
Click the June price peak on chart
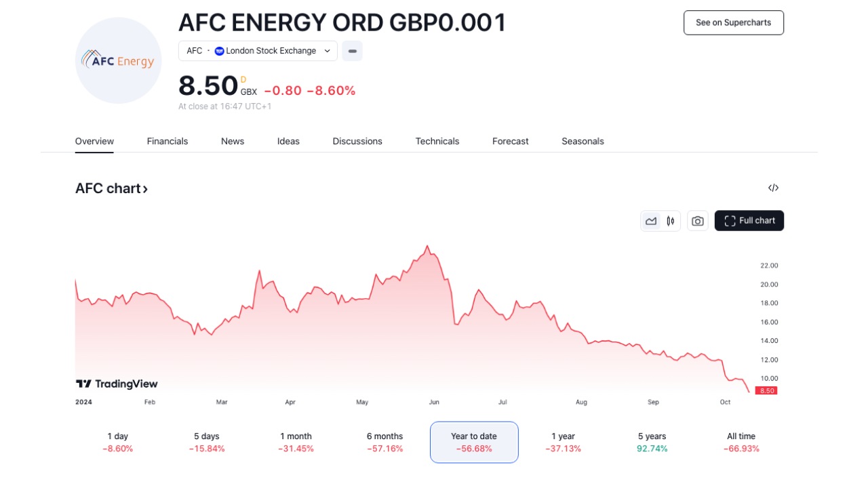[427, 247]
